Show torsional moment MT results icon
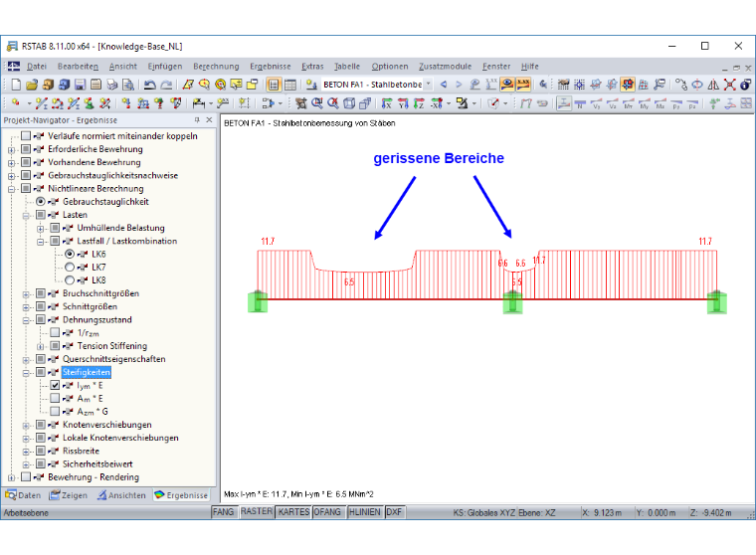The height and width of the screenshot is (555, 756). click(629, 103)
